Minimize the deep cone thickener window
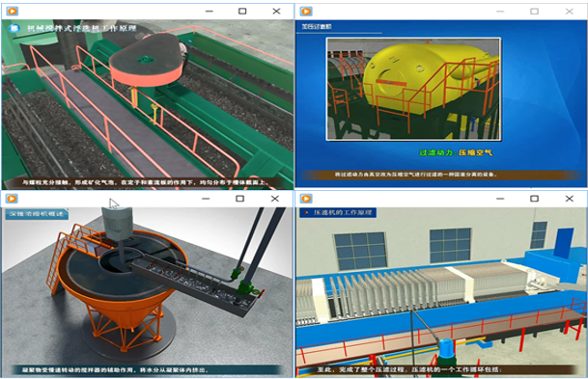 pos(206,199)
